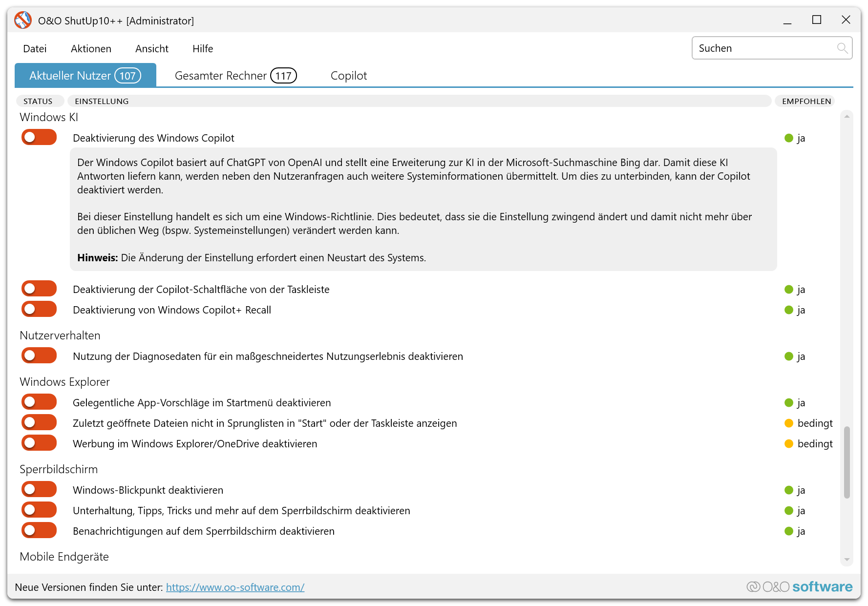868x606 pixels.
Task: Click the O&O software logo in footer
Action: point(799,586)
